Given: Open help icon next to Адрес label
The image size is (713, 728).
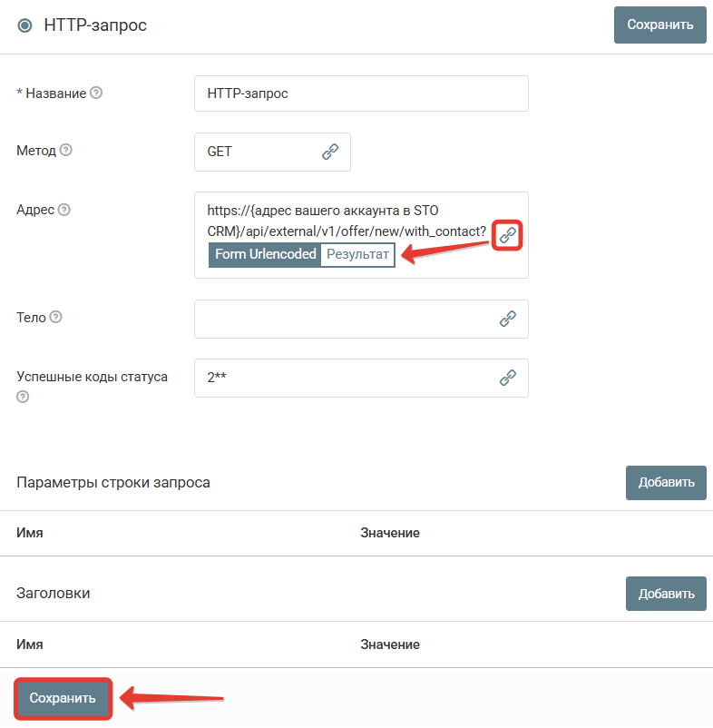Looking at the screenshot, I should (x=64, y=210).
